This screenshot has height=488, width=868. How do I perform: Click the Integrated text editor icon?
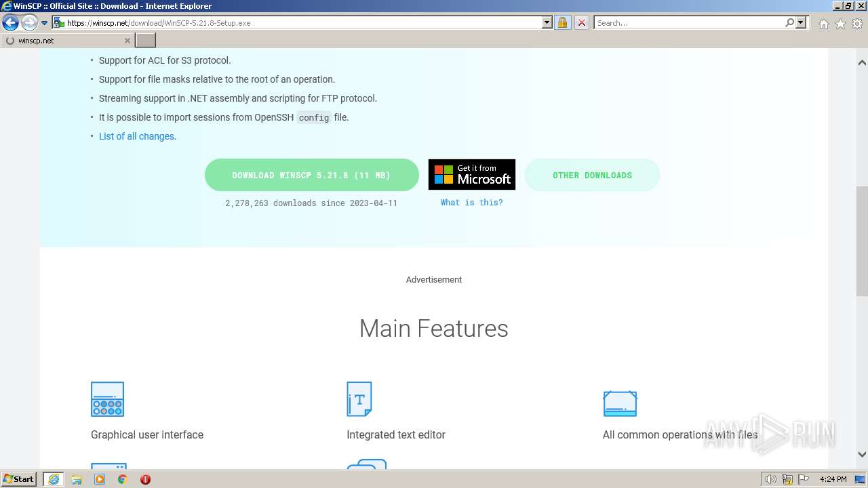(359, 399)
